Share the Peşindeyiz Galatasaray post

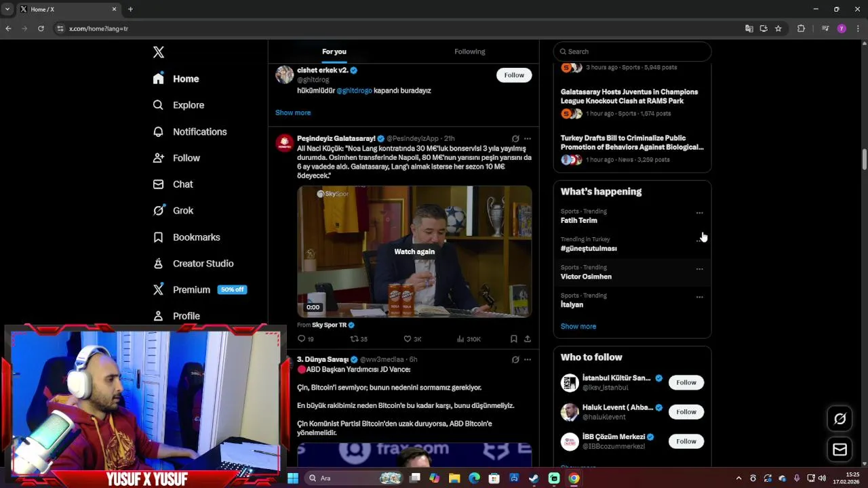tap(527, 339)
